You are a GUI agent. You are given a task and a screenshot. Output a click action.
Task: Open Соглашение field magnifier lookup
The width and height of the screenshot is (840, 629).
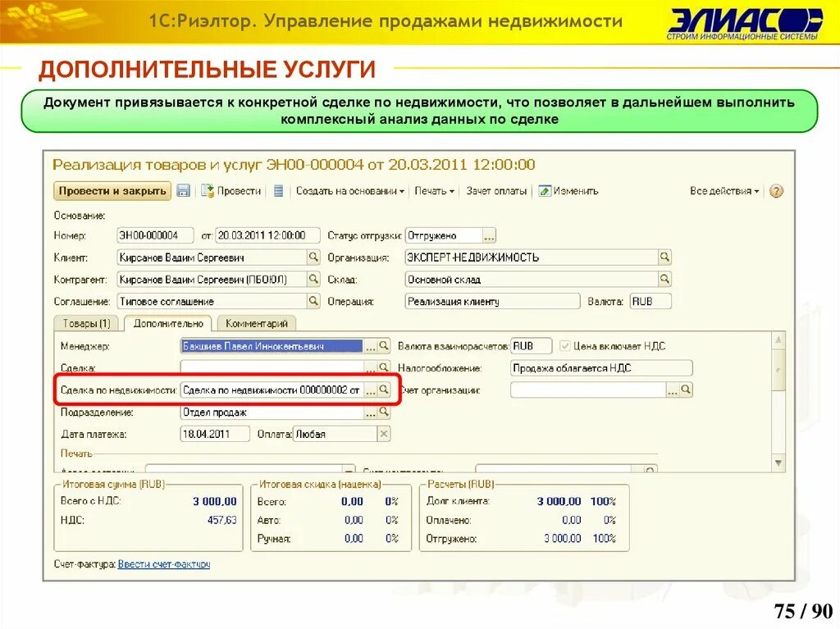[313, 301]
